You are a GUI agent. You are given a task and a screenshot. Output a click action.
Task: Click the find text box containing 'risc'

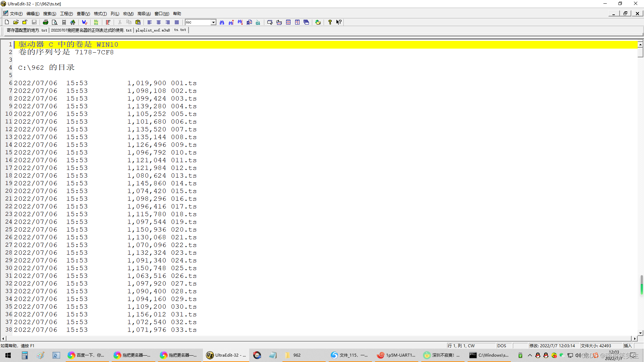click(x=198, y=22)
